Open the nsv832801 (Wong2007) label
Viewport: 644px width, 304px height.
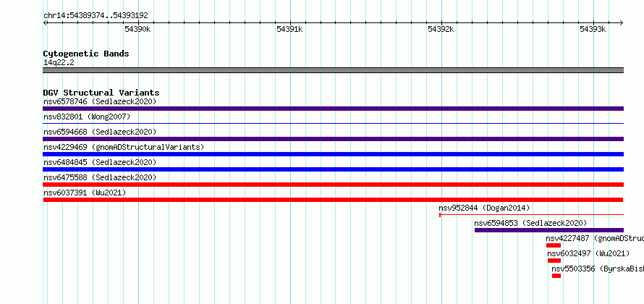[x=87, y=117]
